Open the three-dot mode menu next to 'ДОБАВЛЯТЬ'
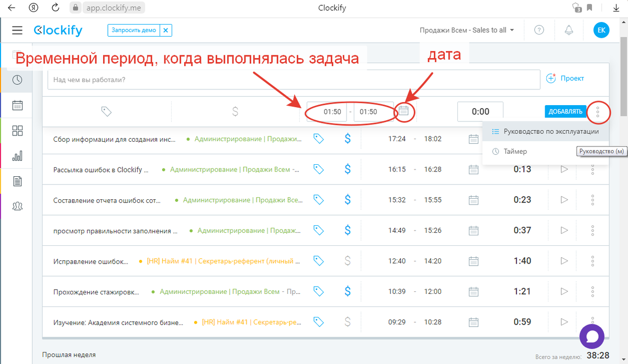The height and width of the screenshot is (364, 628). 598,111
